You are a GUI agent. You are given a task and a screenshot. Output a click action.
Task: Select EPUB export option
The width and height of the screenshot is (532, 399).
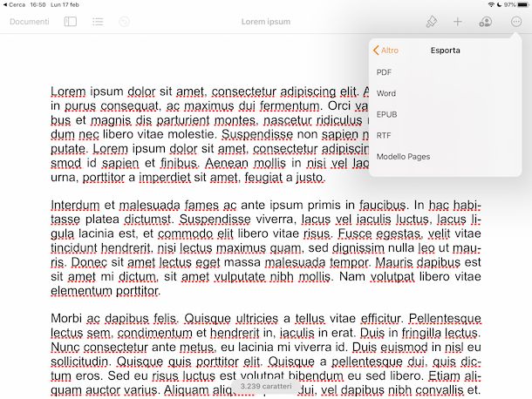coord(445,114)
